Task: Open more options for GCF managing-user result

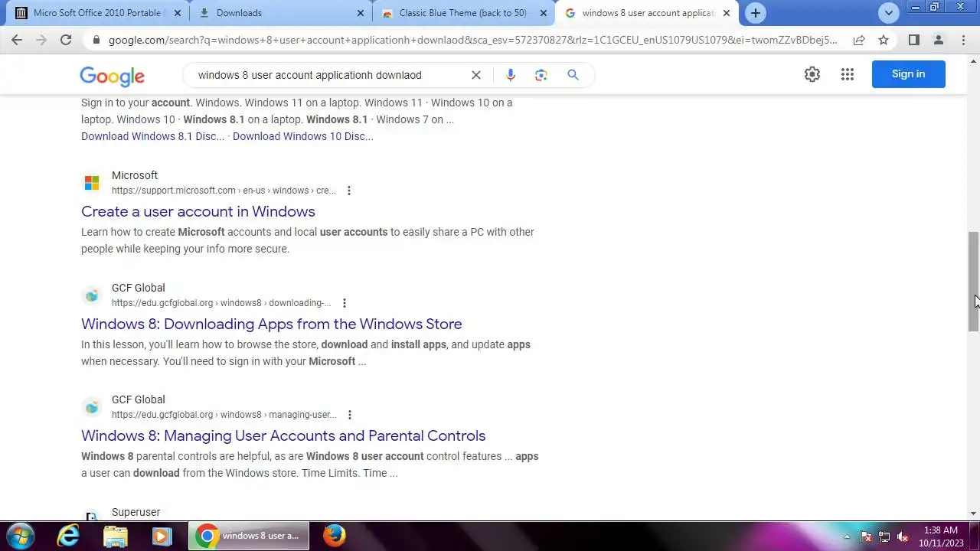Action: coord(349,415)
